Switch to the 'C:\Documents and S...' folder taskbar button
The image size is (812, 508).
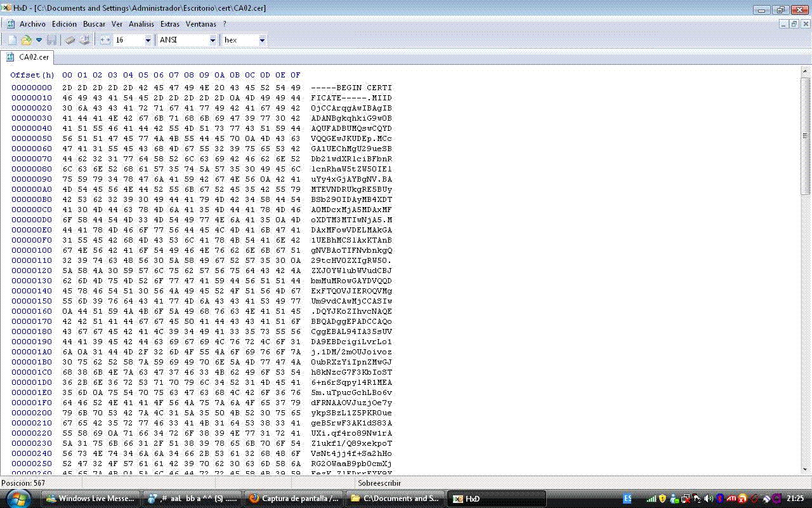(395, 498)
